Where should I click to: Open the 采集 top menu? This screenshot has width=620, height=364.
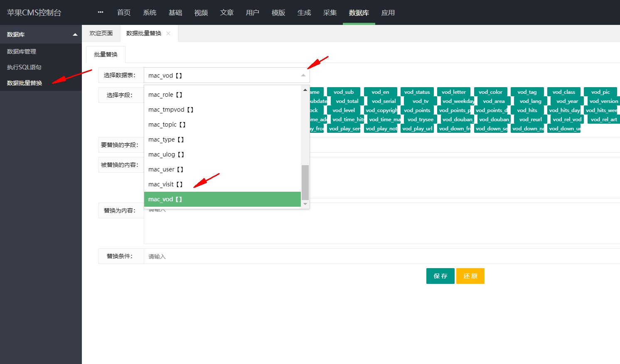(330, 13)
